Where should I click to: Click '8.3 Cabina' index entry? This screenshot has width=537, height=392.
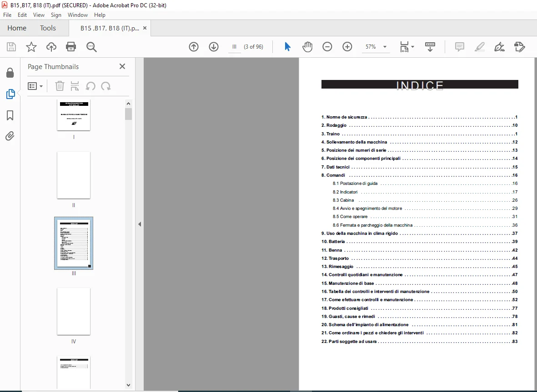pos(425,200)
